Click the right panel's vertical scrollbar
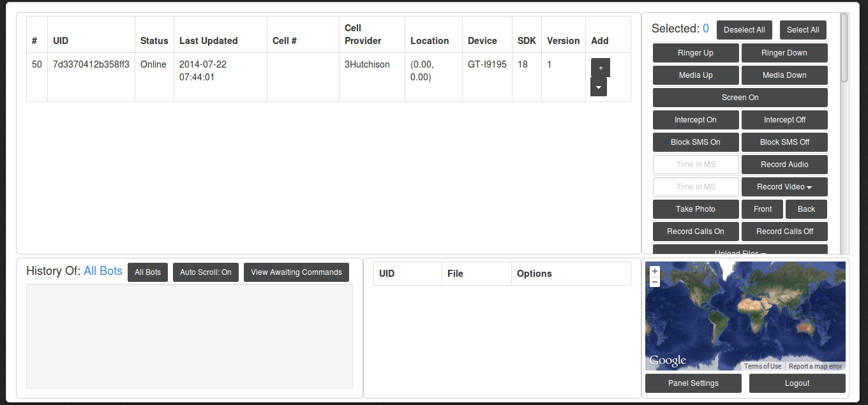 tap(844, 48)
